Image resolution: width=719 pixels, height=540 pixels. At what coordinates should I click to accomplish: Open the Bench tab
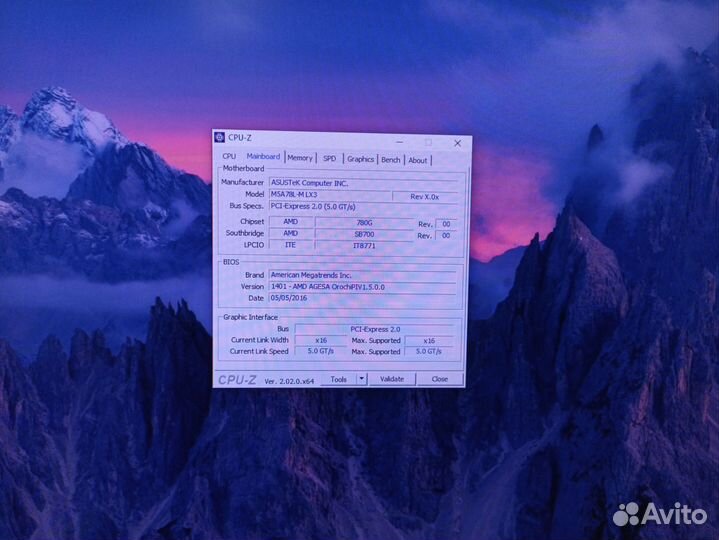[390, 160]
